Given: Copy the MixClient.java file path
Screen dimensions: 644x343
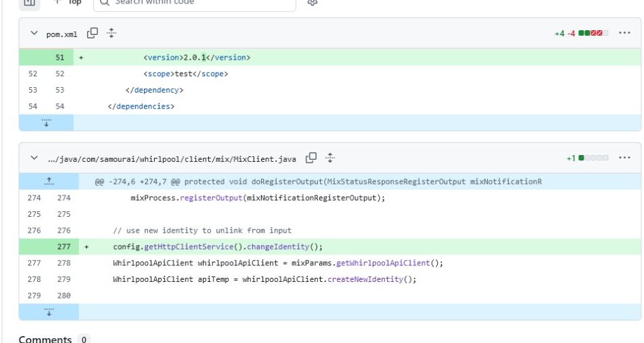Looking at the screenshot, I should click(x=311, y=158).
